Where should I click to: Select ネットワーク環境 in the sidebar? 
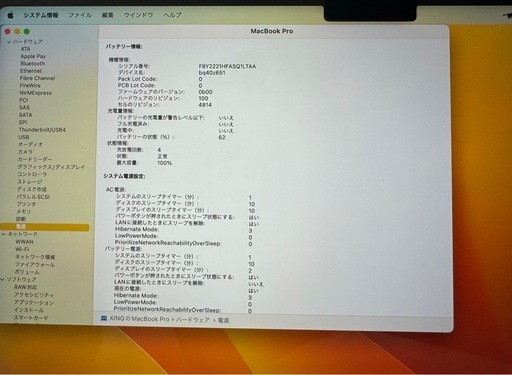click(35, 257)
